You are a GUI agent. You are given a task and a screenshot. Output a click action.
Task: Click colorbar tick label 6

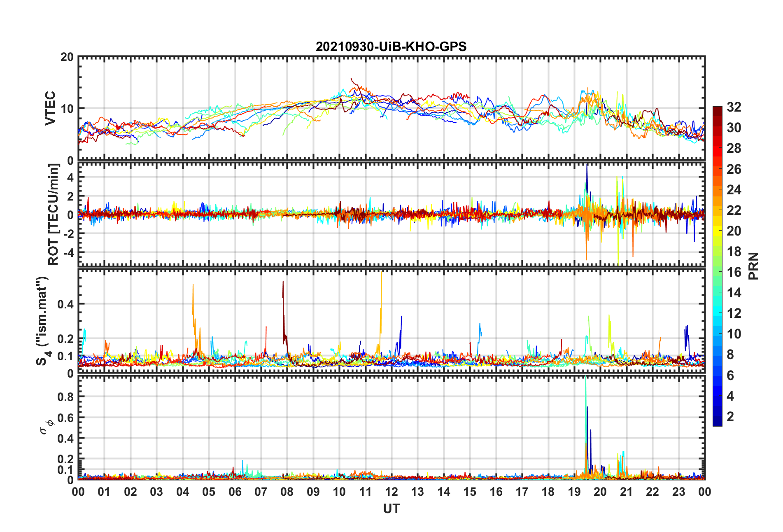pos(730,376)
